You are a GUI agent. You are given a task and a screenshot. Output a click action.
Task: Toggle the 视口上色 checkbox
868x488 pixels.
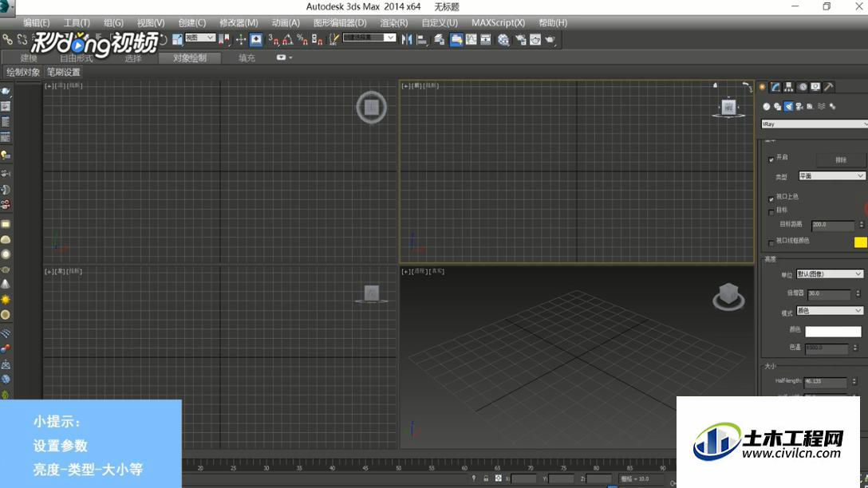(771, 199)
